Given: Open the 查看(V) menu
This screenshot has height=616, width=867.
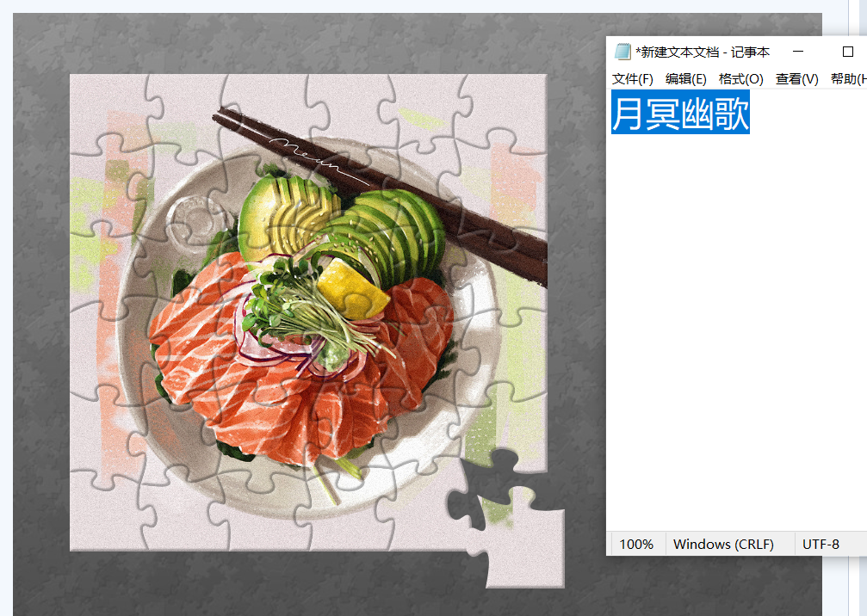Looking at the screenshot, I should [796, 79].
